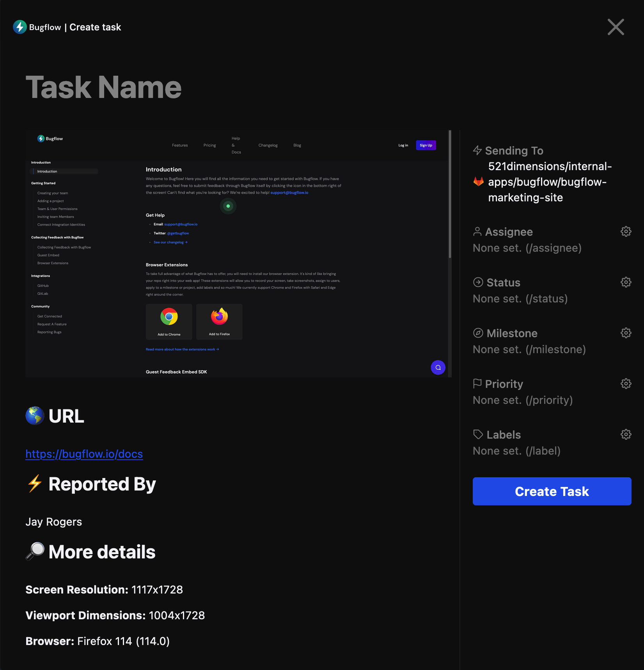The image size is (644, 670).
Task: Select Pricing in screenshot navigation
Action: (209, 145)
